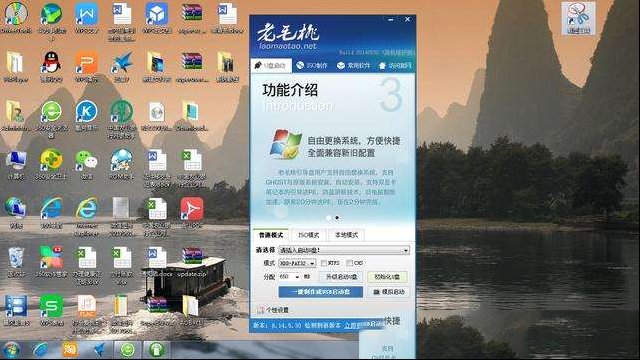640x360 pixels.
Task: Visit official site via house icon
Action: (x=395, y=66)
